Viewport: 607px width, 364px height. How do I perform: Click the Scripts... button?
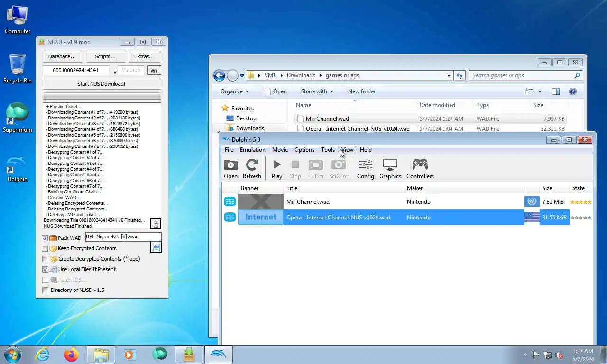(106, 56)
